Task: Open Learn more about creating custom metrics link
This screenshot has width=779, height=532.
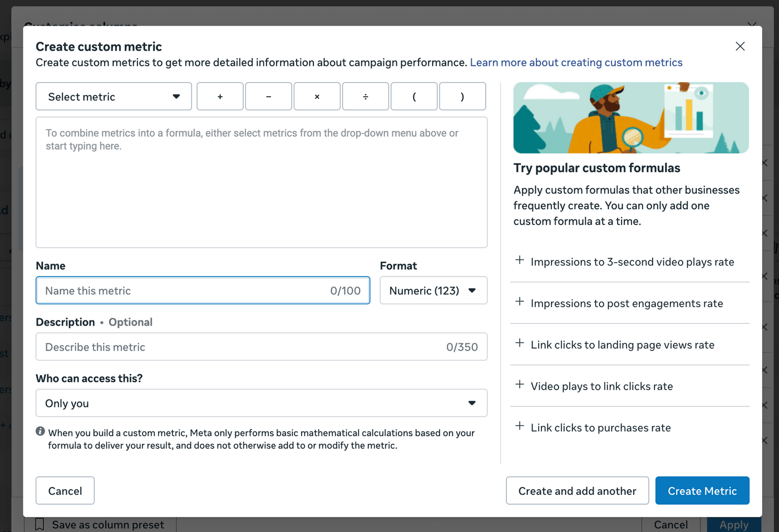Action: coord(576,62)
